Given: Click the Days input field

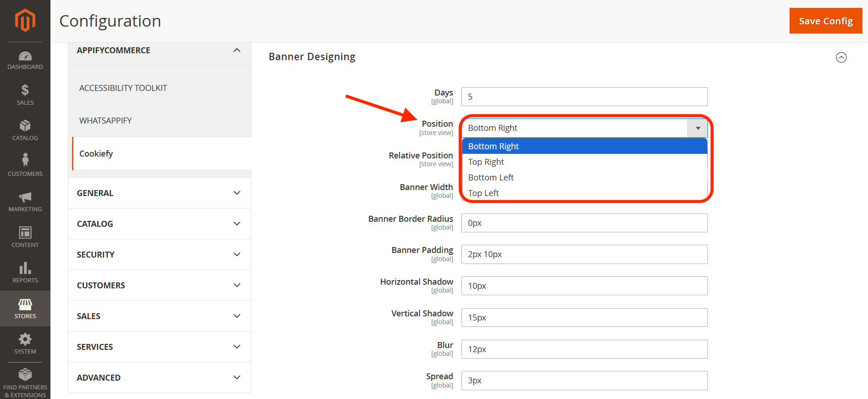Looking at the screenshot, I should click(584, 96).
